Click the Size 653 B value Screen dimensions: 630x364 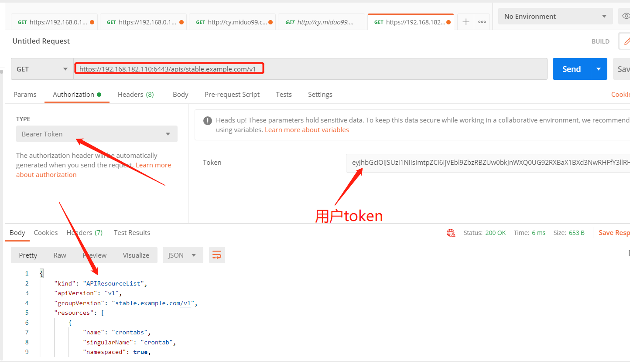tap(577, 233)
